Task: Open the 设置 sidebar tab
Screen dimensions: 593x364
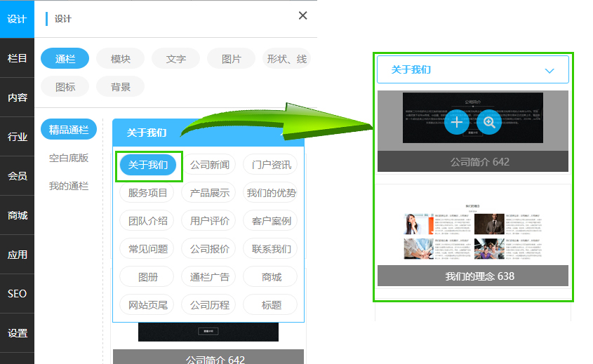Action: [17, 333]
